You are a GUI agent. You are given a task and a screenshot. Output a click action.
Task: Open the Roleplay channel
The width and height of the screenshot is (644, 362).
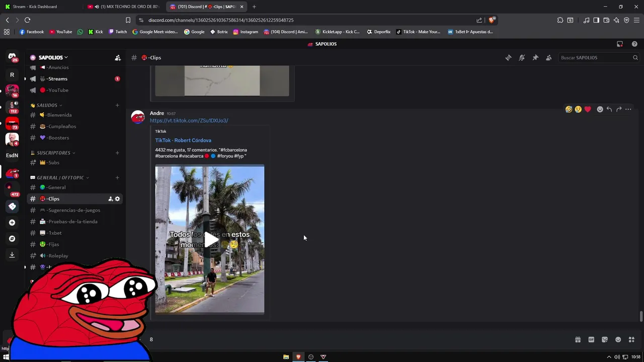point(74,256)
